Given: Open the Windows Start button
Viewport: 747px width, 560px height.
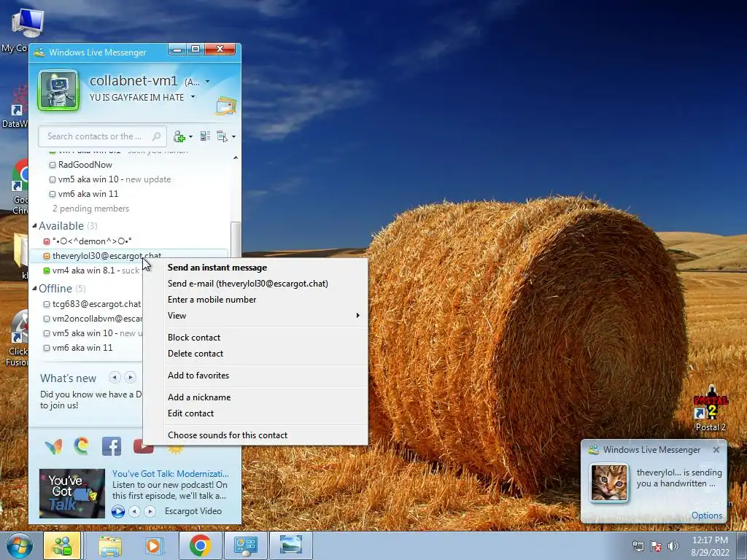Looking at the screenshot, I should pos(20,545).
